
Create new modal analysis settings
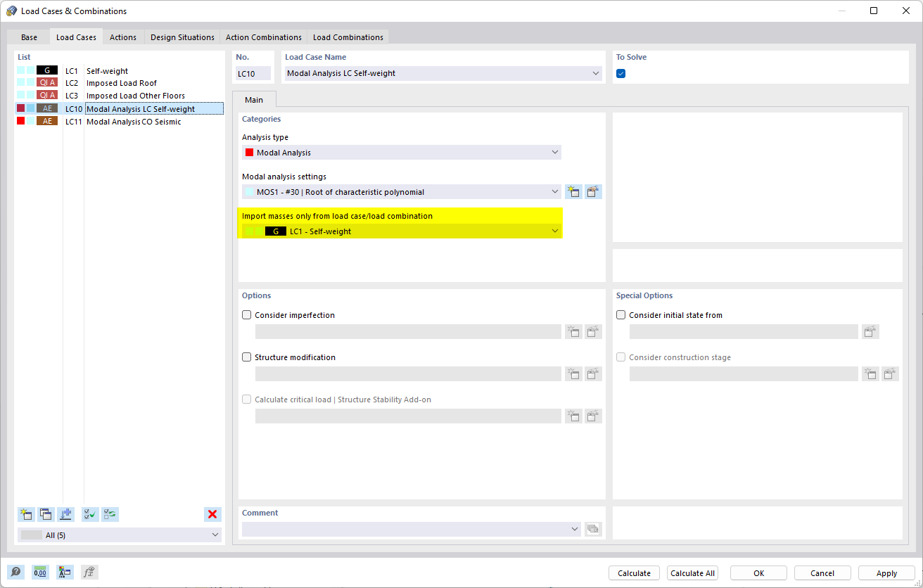[573, 191]
